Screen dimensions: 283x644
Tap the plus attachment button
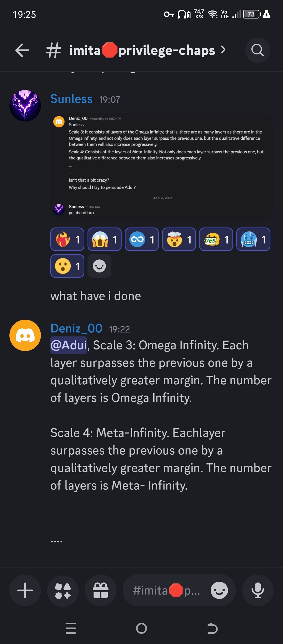pos(25,590)
